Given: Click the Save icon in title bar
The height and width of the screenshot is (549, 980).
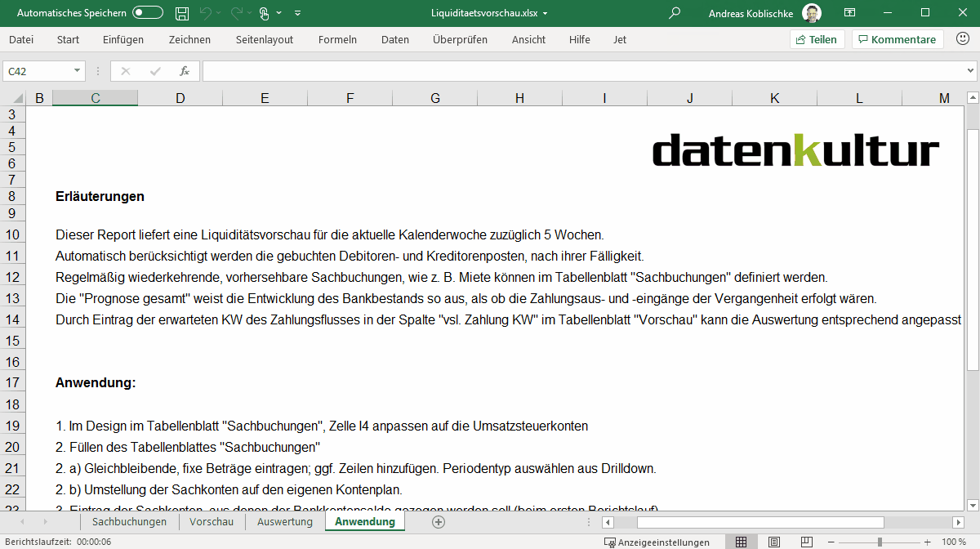Looking at the screenshot, I should [182, 13].
